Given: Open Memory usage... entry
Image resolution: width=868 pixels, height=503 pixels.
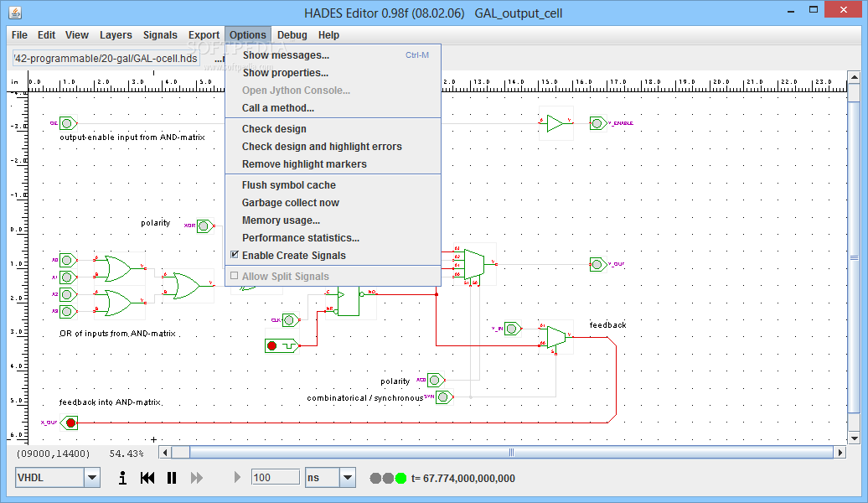Looking at the screenshot, I should coord(333,220).
